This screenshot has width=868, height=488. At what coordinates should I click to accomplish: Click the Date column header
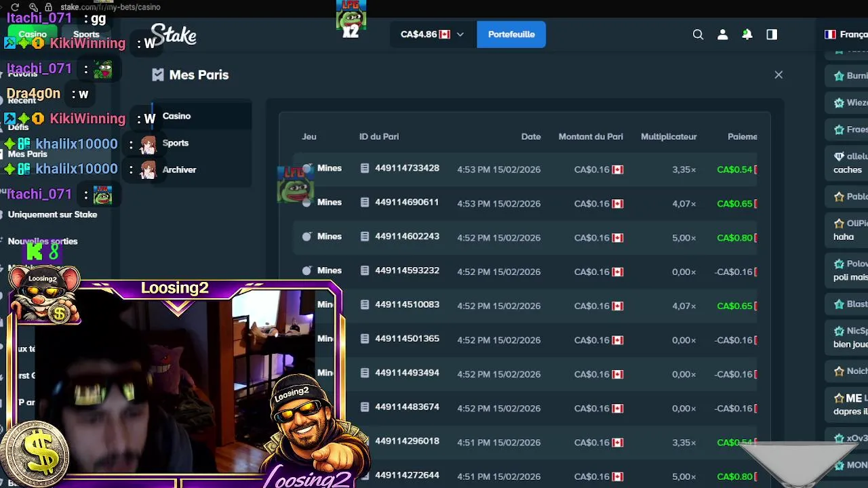(531, 136)
